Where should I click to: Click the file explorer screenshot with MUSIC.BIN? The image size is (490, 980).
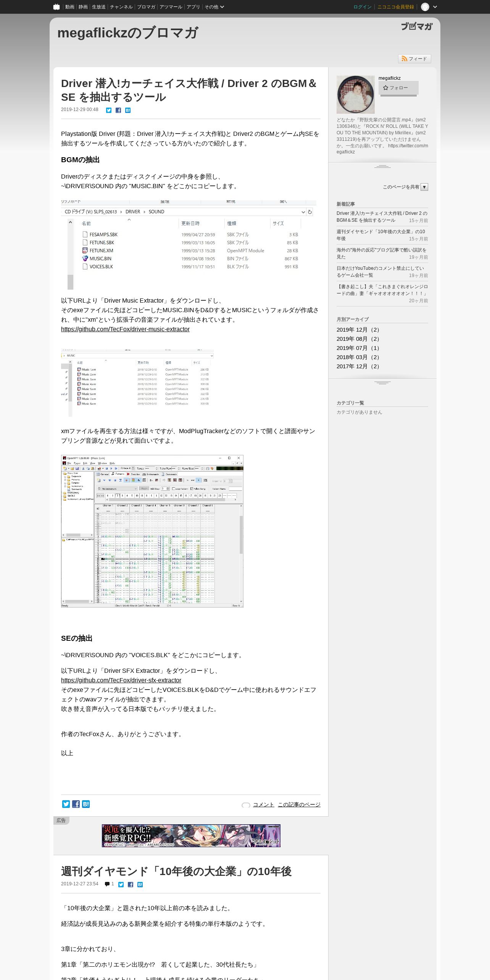point(189,245)
